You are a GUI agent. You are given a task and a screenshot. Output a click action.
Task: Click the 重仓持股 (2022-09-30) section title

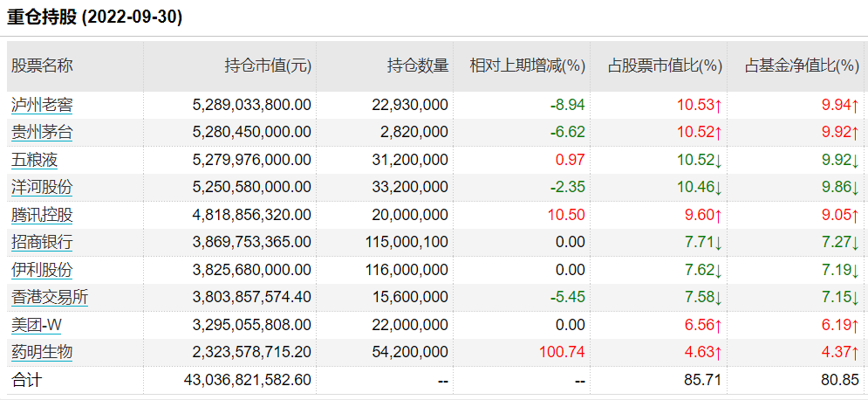95,18
